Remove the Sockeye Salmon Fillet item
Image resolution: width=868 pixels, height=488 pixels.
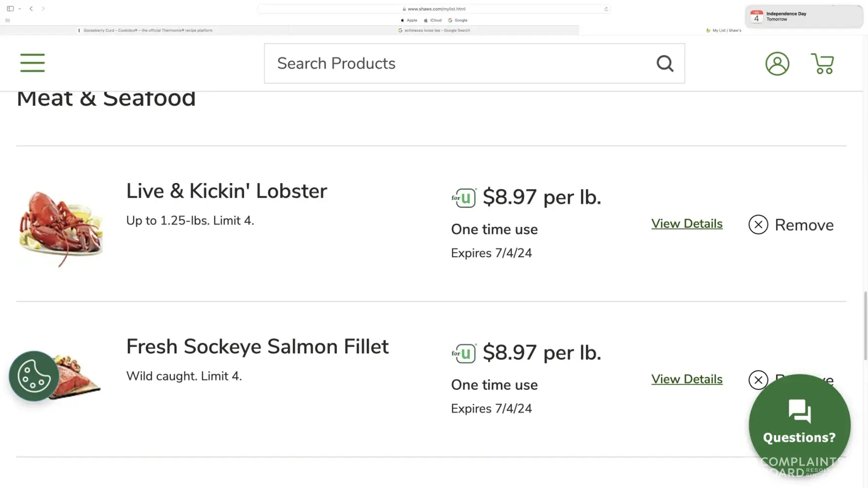[758, 380]
